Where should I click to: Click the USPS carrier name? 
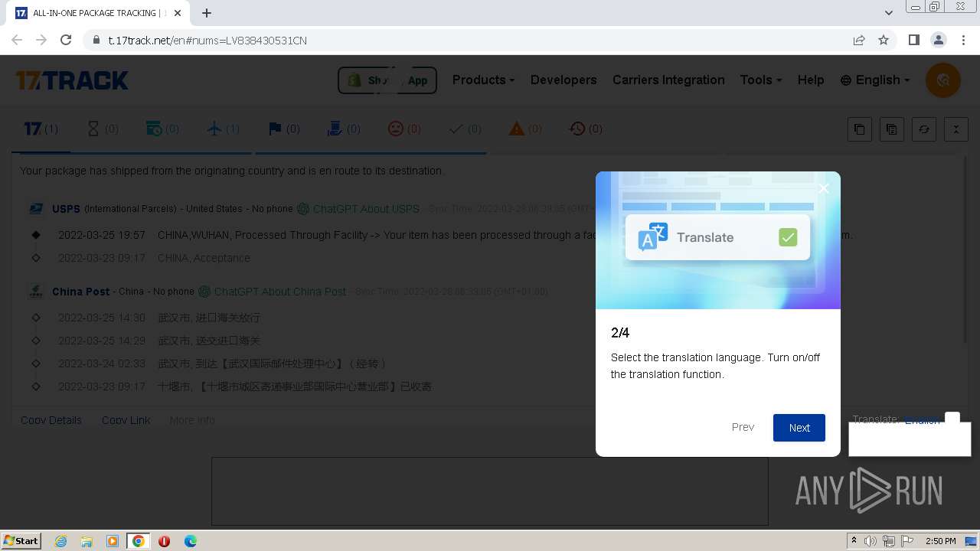pyautogui.click(x=66, y=208)
